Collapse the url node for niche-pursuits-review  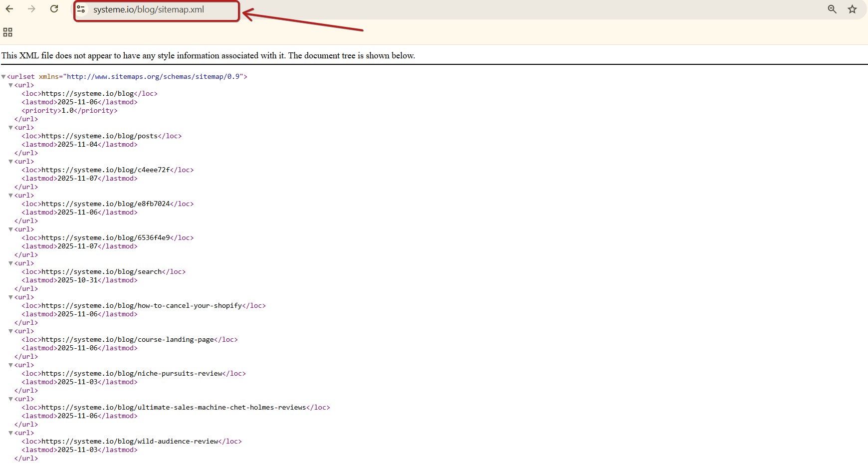click(10, 365)
